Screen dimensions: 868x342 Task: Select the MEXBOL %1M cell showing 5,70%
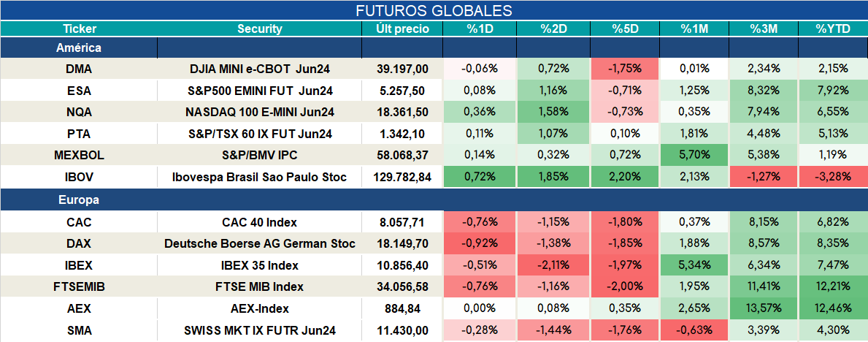tap(694, 156)
